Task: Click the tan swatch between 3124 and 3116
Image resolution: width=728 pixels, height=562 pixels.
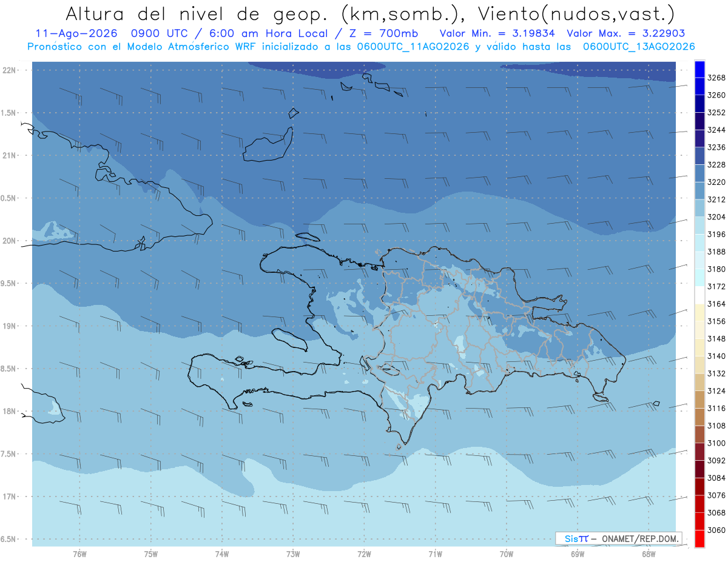Action: click(x=699, y=400)
